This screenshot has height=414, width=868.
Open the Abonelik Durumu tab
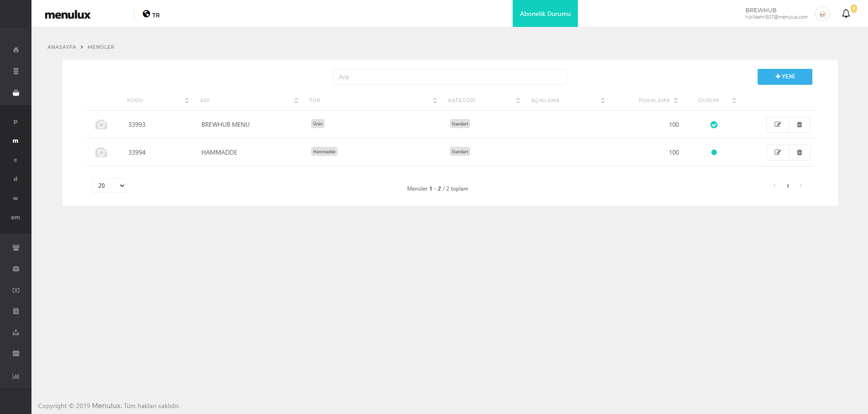pos(545,14)
